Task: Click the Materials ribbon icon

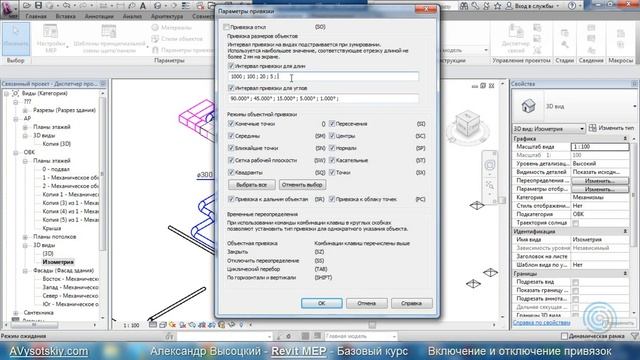Action: [x=155, y=27]
